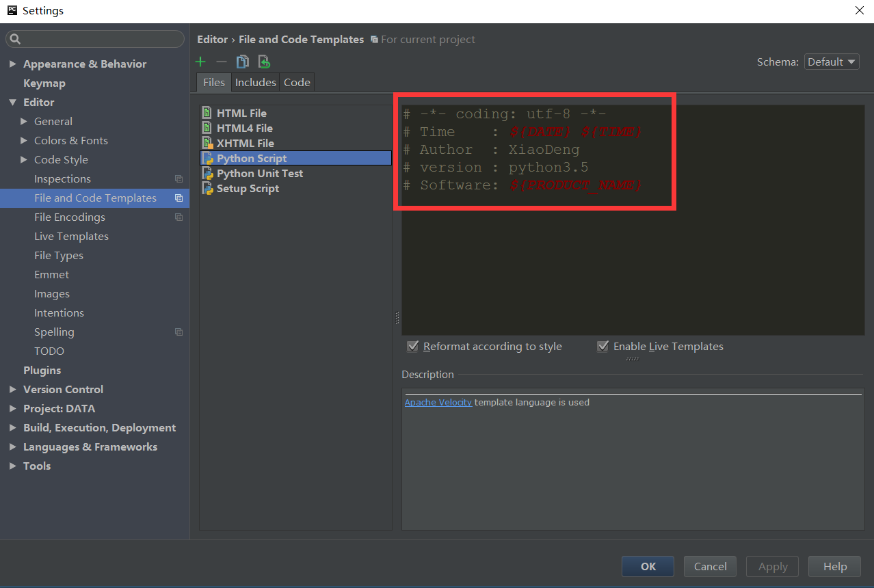
Task: Select the Python Unit Test template
Action: (295, 173)
